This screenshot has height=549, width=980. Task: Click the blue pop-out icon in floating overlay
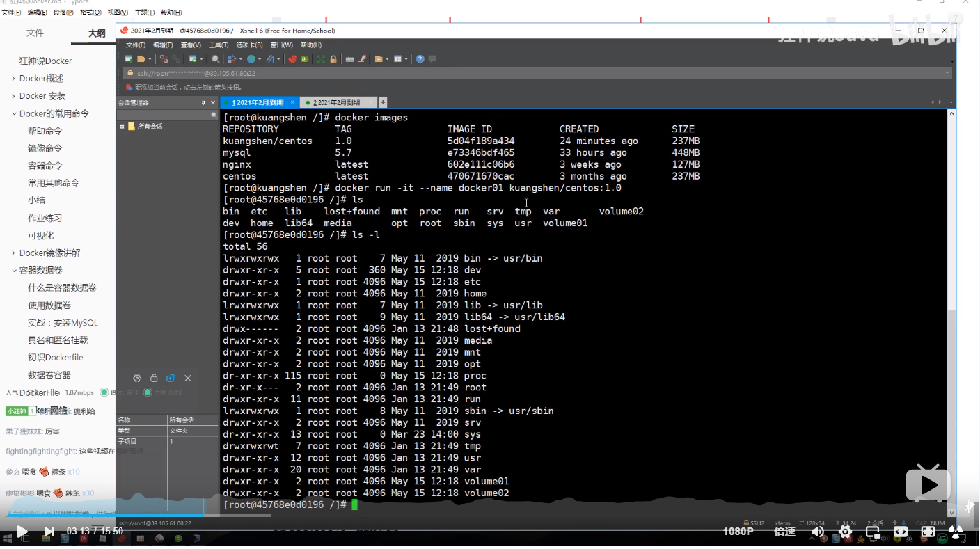[x=171, y=379]
